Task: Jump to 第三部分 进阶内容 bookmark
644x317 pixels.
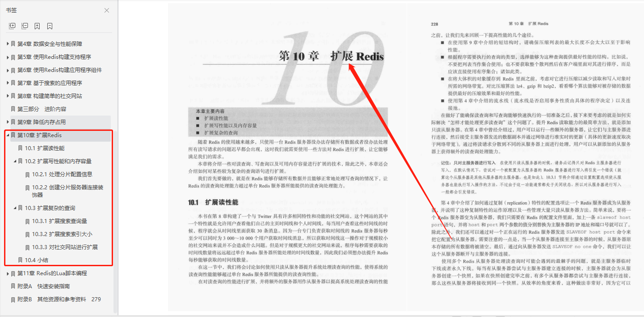Action: pyautogui.click(x=42, y=109)
